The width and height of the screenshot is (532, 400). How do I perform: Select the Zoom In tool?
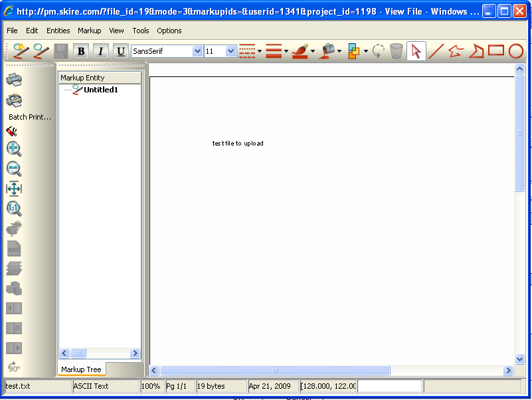[x=14, y=149]
